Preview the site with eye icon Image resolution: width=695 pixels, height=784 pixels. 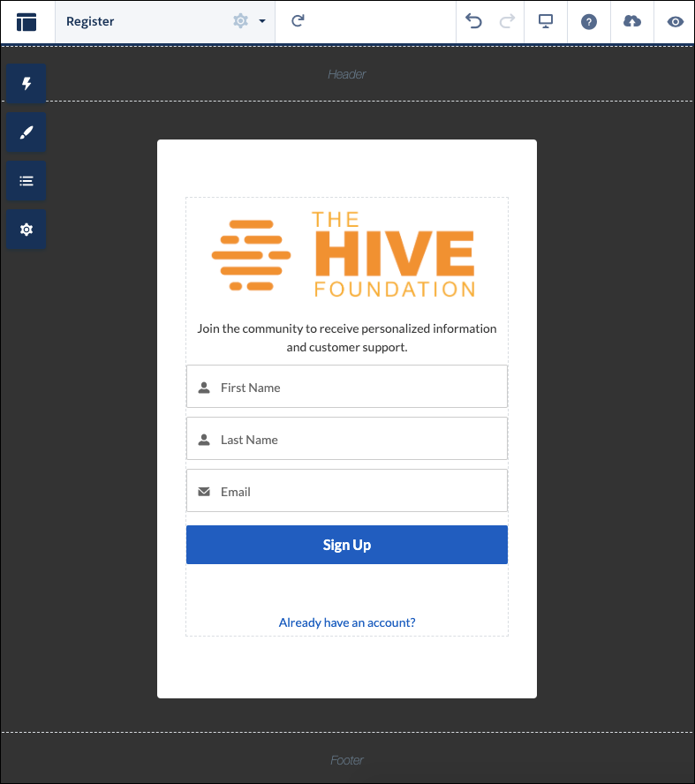[675, 22]
